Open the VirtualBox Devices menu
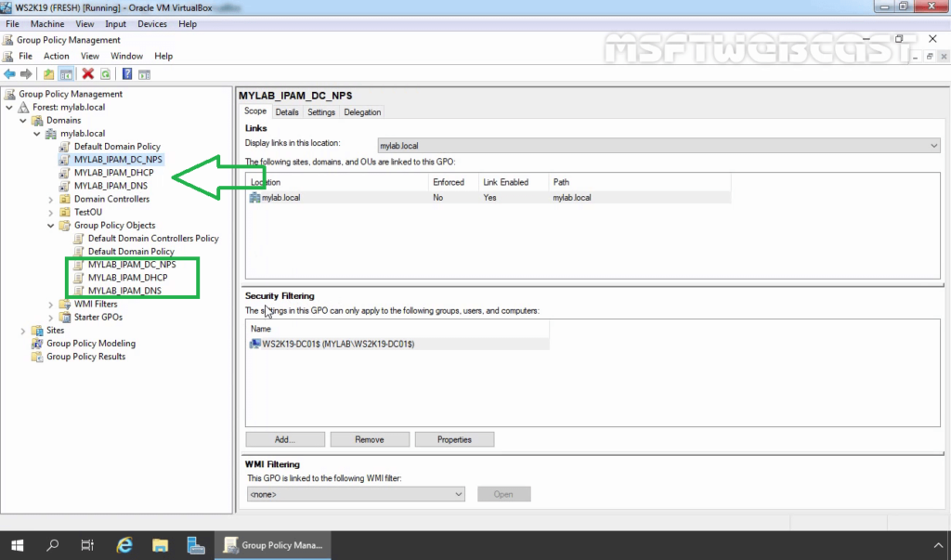Image resolution: width=951 pixels, height=560 pixels. tap(152, 23)
